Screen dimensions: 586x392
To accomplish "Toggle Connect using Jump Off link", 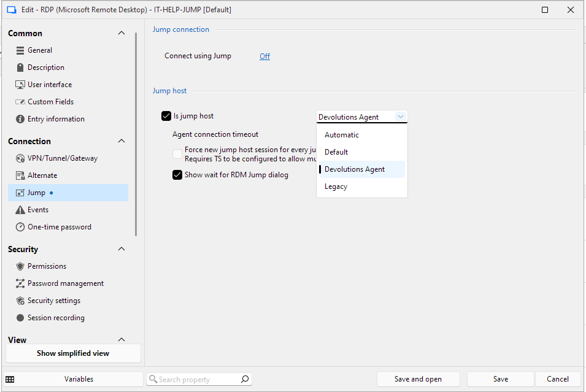I will click(x=264, y=56).
